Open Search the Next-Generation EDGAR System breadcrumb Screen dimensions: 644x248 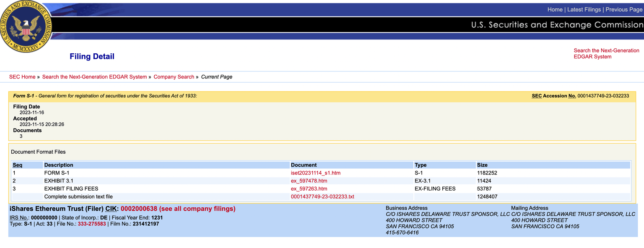point(94,77)
